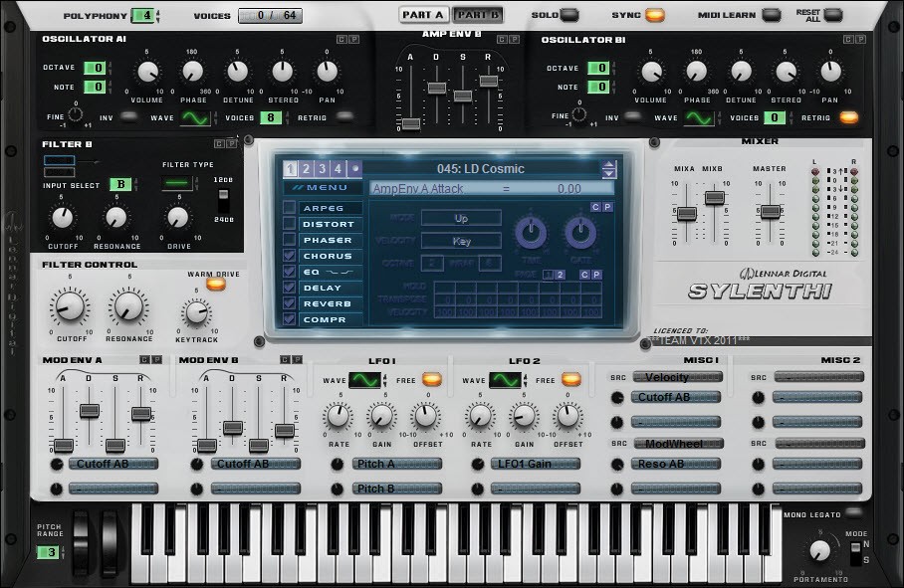Select the Delay effect tab
904x588 pixels.
tap(331, 288)
